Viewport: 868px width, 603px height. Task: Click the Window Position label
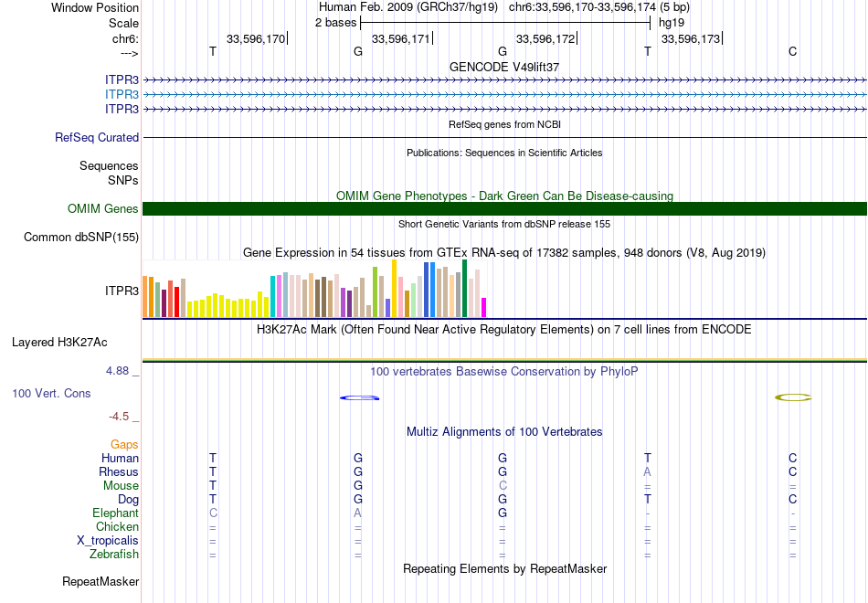point(95,7)
